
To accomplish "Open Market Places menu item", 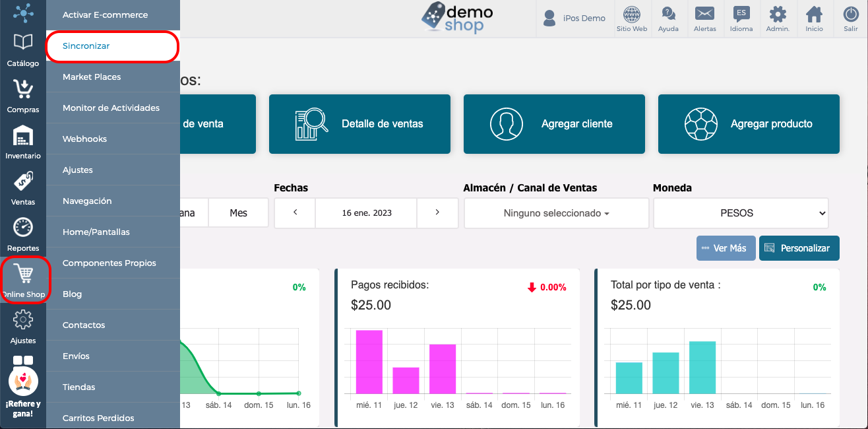I will pyautogui.click(x=113, y=77).
